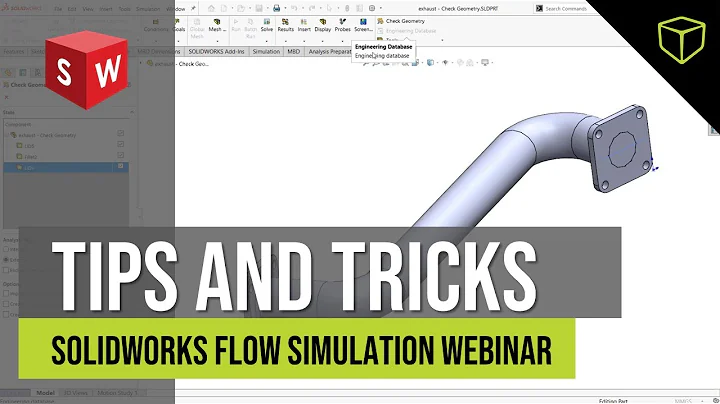Open the dropdown arrow beside Options gear
Viewport: 720px width, 404px height.
click(381, 8)
